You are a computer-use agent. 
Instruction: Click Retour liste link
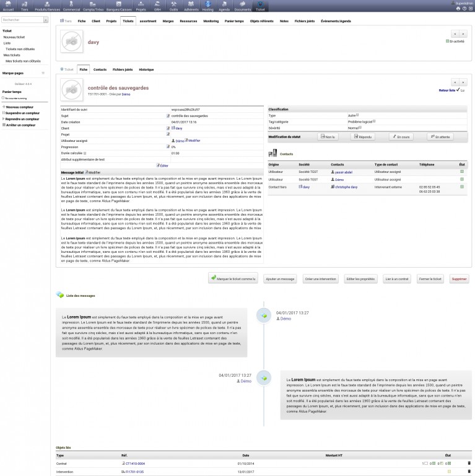(447, 90)
